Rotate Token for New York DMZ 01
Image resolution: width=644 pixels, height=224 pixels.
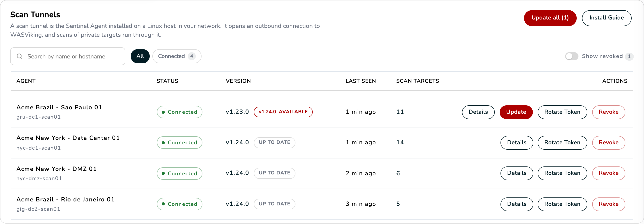(x=562, y=173)
